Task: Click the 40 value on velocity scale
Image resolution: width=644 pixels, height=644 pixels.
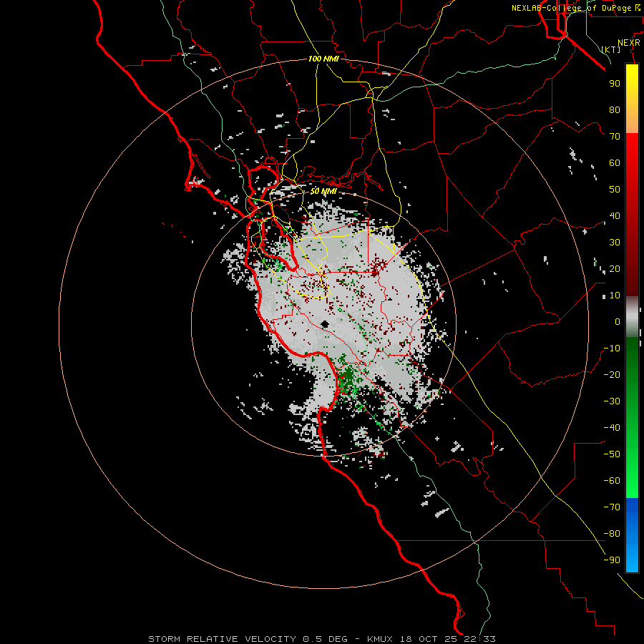Action: (615, 215)
